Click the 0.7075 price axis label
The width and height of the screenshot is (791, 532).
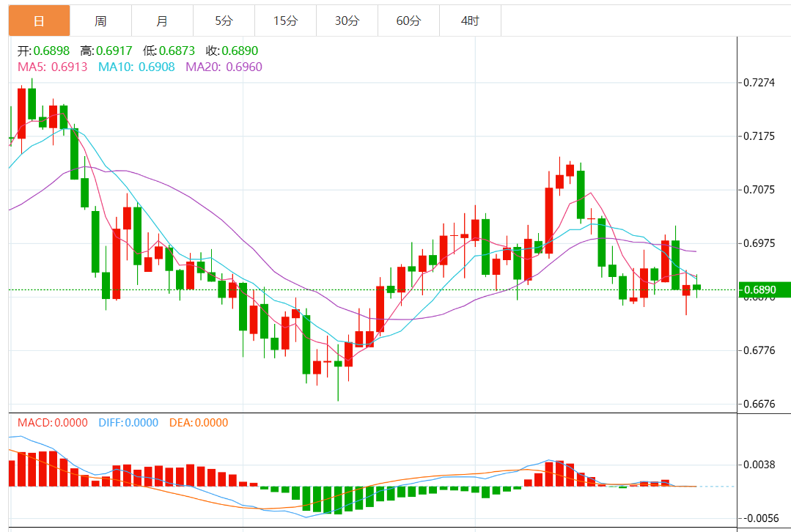tap(759, 190)
